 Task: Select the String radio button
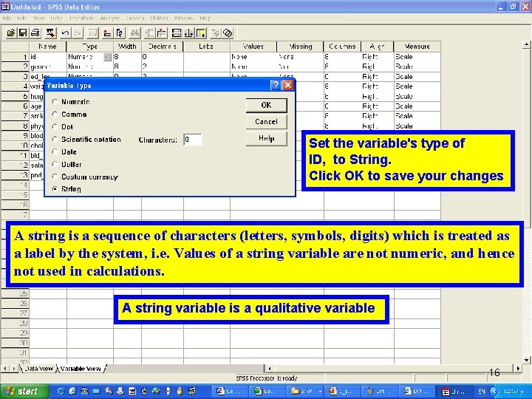pyautogui.click(x=55, y=189)
